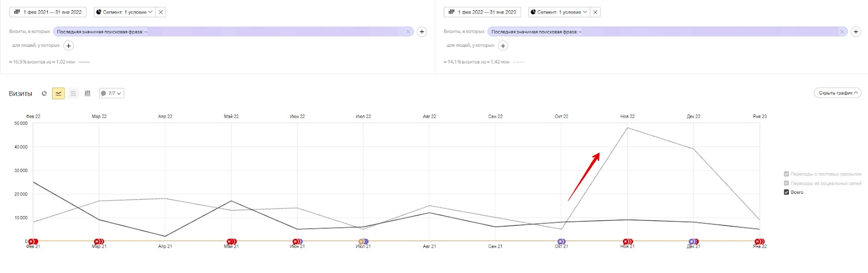Select the line chart view icon
The image size is (868, 273).
pos(59,93)
